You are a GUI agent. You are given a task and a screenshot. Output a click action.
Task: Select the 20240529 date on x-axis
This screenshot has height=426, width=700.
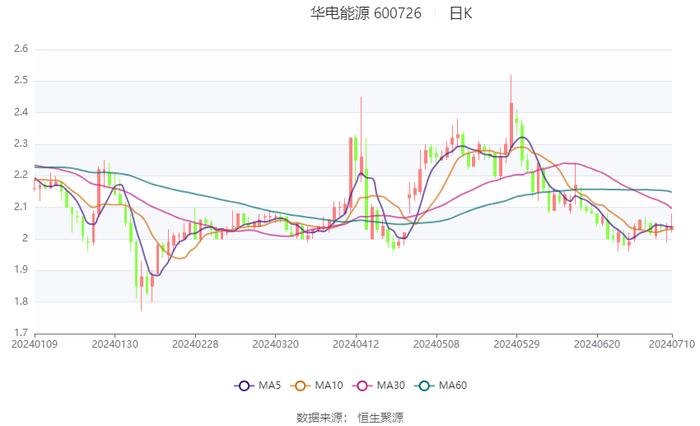coord(516,345)
